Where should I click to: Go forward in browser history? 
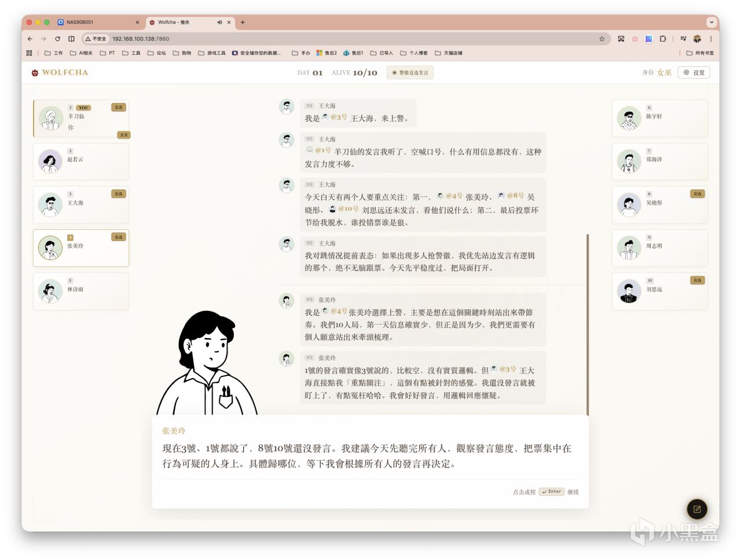(43, 39)
